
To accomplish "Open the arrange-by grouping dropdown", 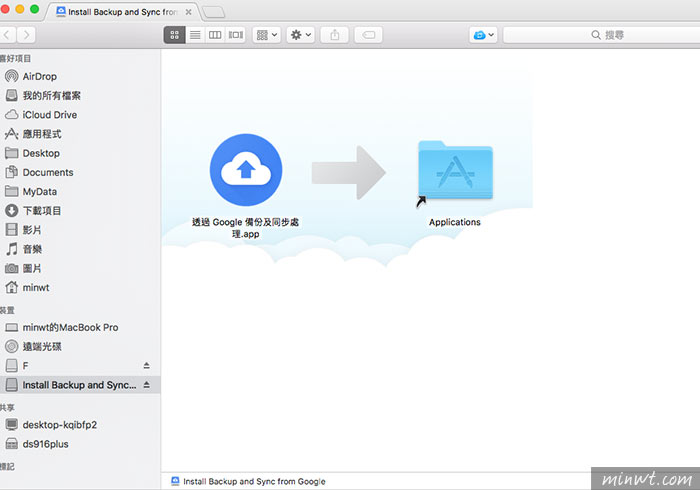I will point(267,35).
